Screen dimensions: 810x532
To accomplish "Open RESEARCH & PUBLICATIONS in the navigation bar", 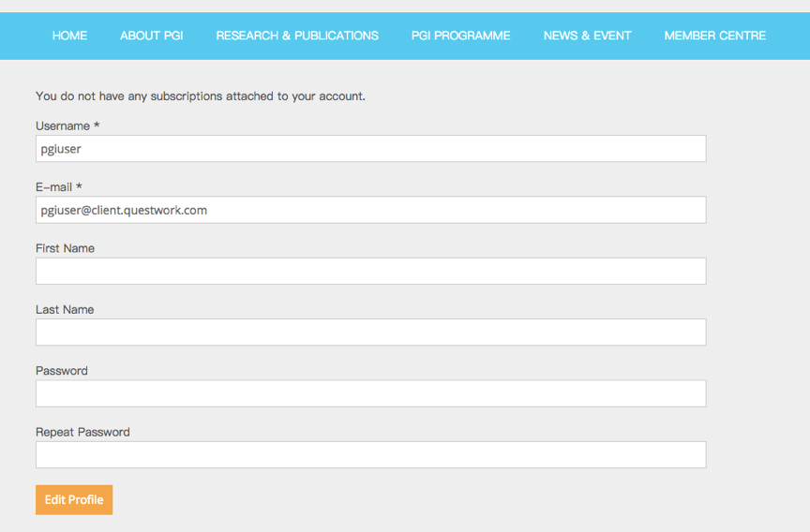I will click(x=297, y=36).
